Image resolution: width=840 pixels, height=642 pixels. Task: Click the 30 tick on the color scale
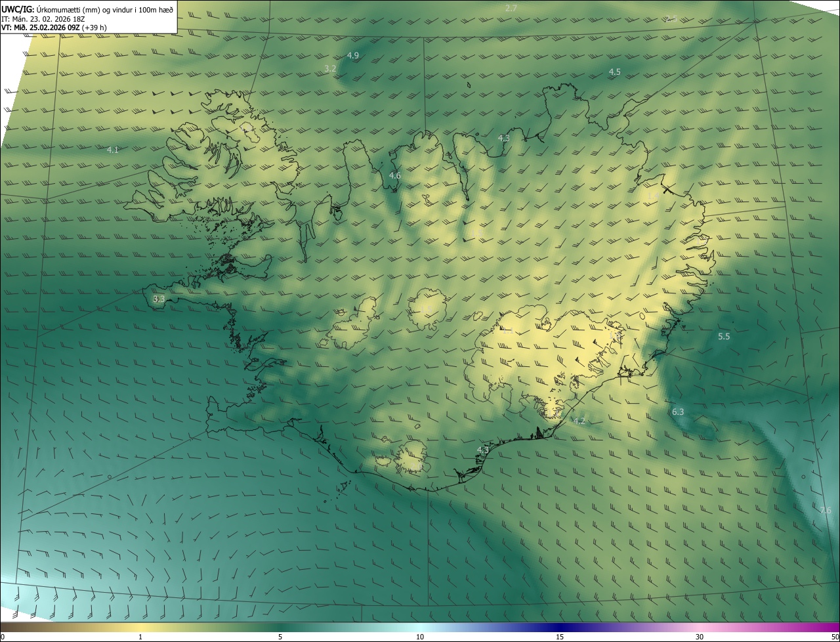pos(700,637)
